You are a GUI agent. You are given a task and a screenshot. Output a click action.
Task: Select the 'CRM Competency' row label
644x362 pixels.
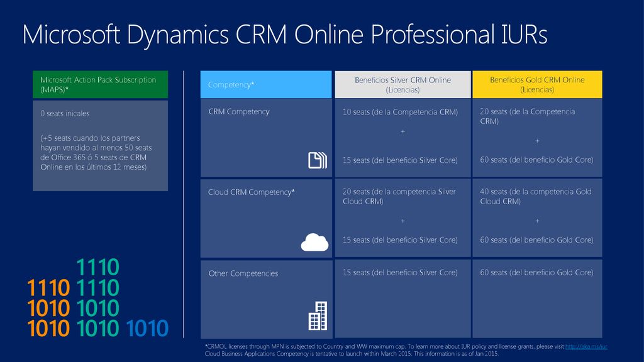(x=238, y=112)
